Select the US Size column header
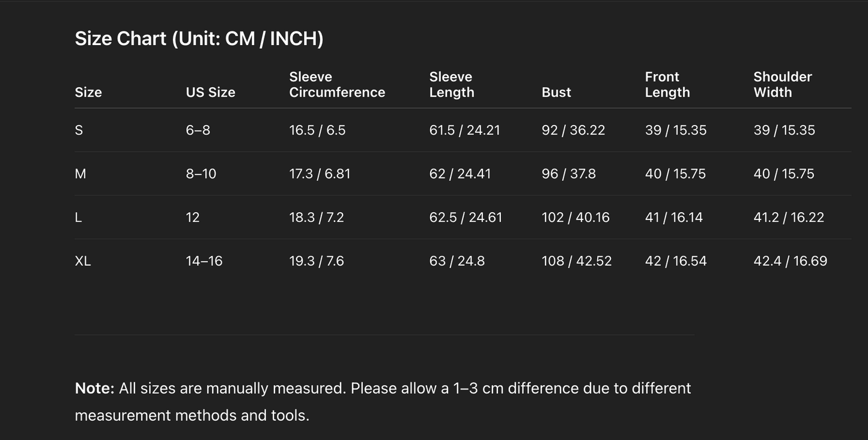This screenshot has height=440, width=868. coord(210,92)
